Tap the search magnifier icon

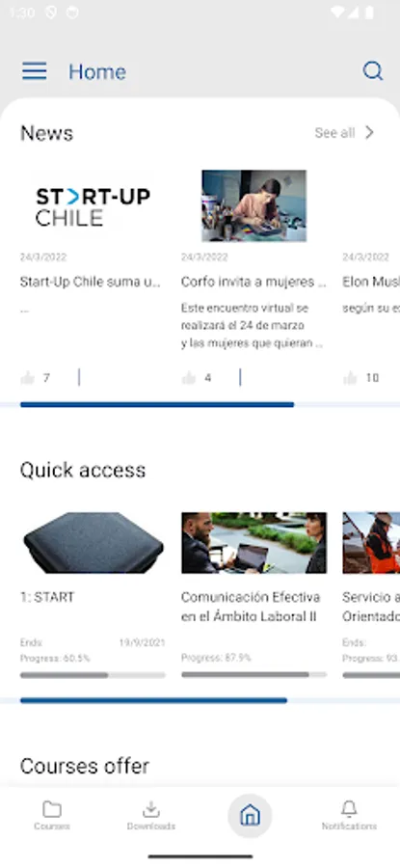point(372,70)
